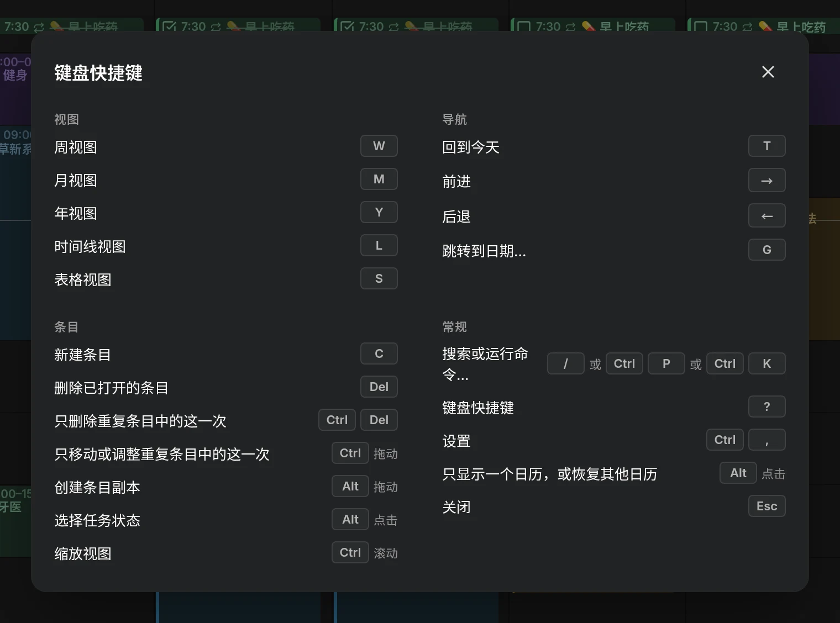Viewport: 840px width, 623px height.
Task: Click the 键盘快捷键 dialog title
Action: (x=98, y=73)
